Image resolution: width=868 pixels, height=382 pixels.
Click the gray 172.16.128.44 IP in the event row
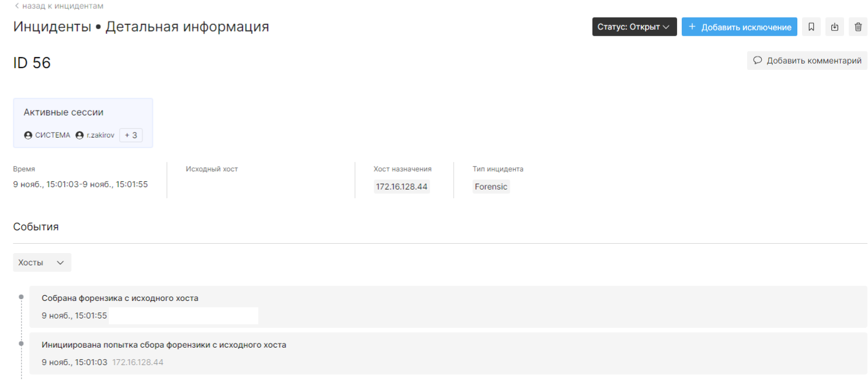click(138, 362)
